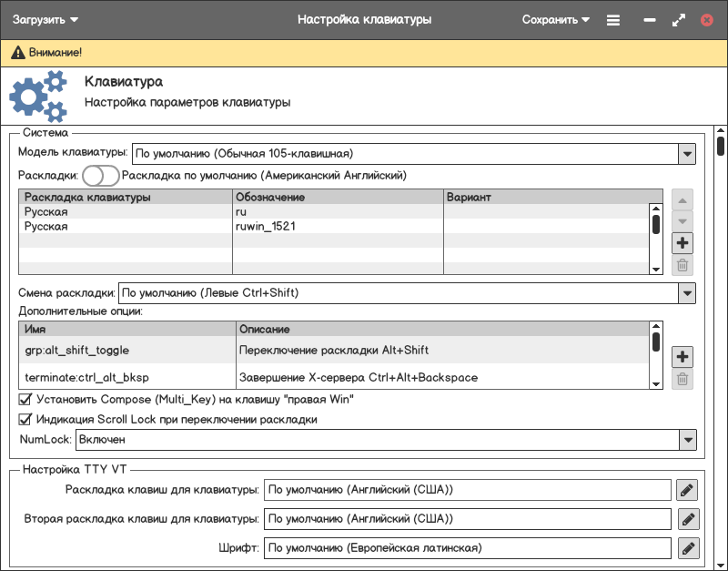This screenshot has height=571, width=728.
Task: Open the Модель клавиатуры dropdown
Action: (x=687, y=154)
